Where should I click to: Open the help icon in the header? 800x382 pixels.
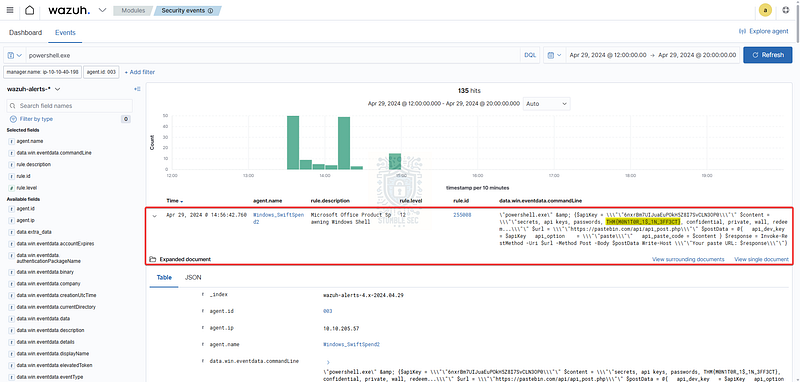(786, 10)
